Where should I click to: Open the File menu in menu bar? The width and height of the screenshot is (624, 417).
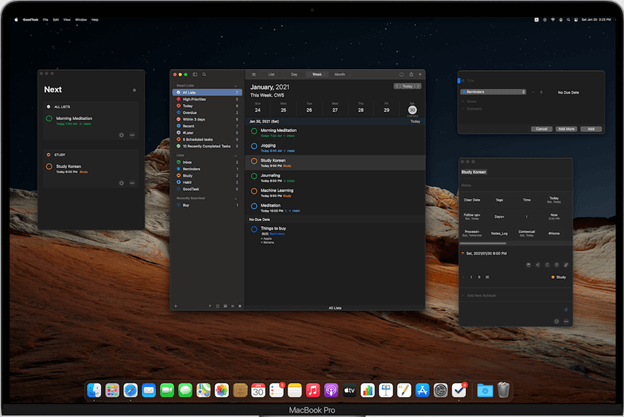45,19
